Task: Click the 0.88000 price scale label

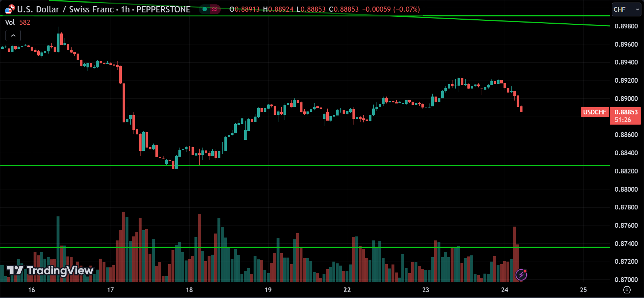Action: tap(626, 189)
